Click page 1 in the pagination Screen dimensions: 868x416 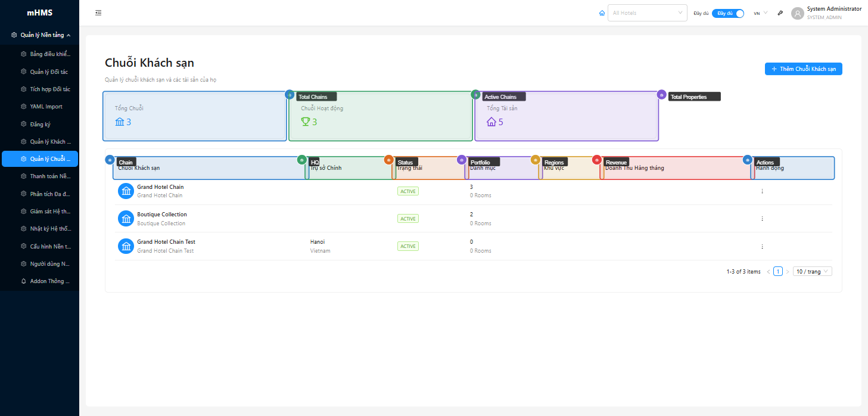coord(777,272)
